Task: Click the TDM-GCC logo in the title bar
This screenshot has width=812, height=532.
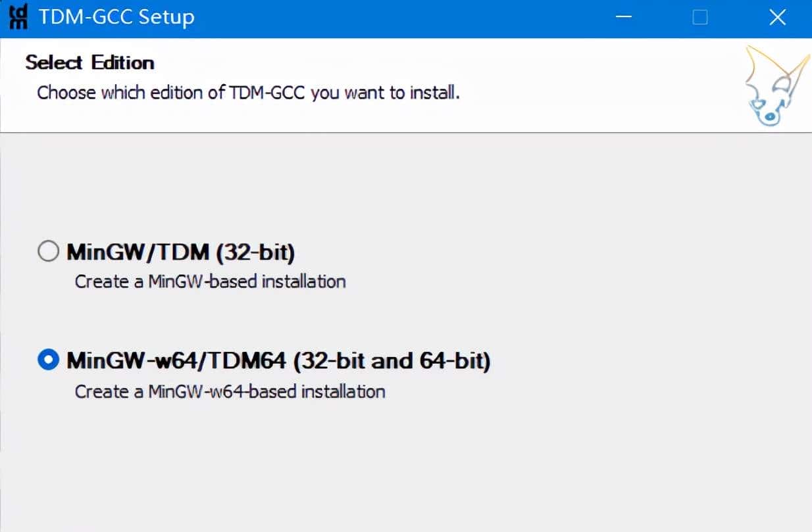Action: (x=17, y=17)
